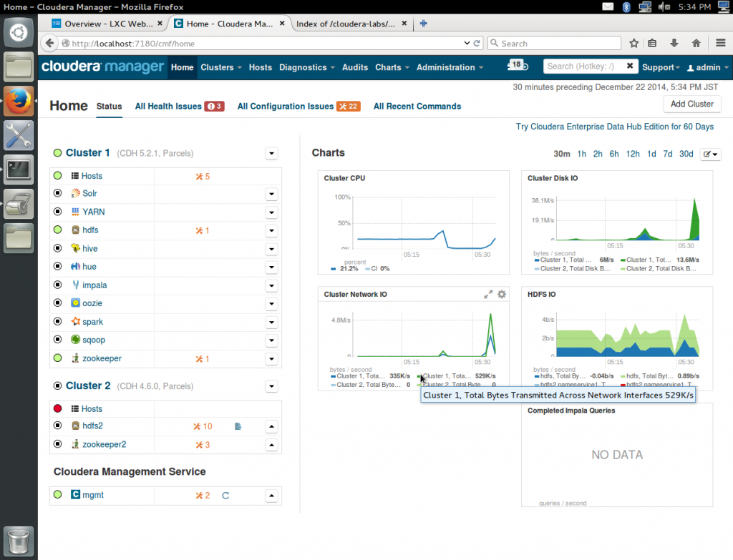Click the sqoop service icon

[75, 340]
